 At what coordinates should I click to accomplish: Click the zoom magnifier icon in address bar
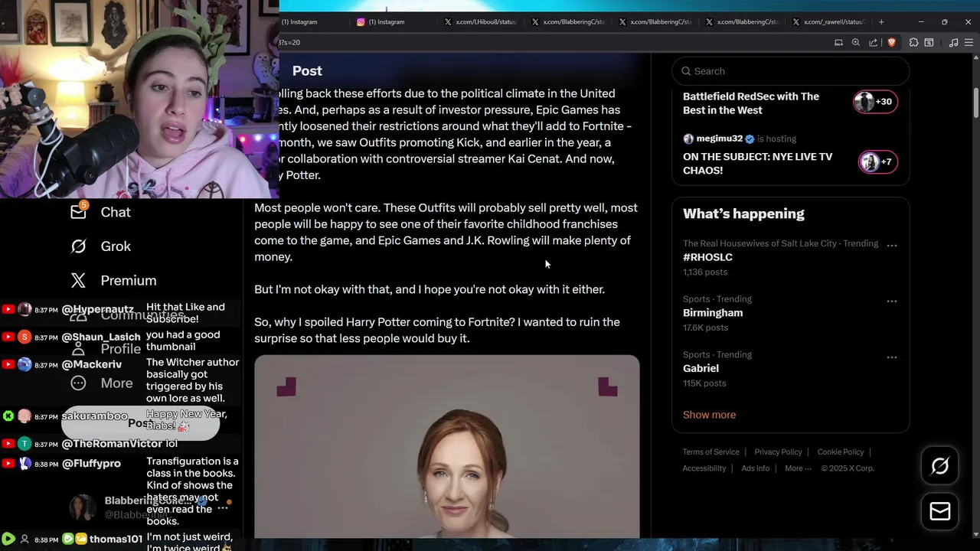[x=856, y=43]
